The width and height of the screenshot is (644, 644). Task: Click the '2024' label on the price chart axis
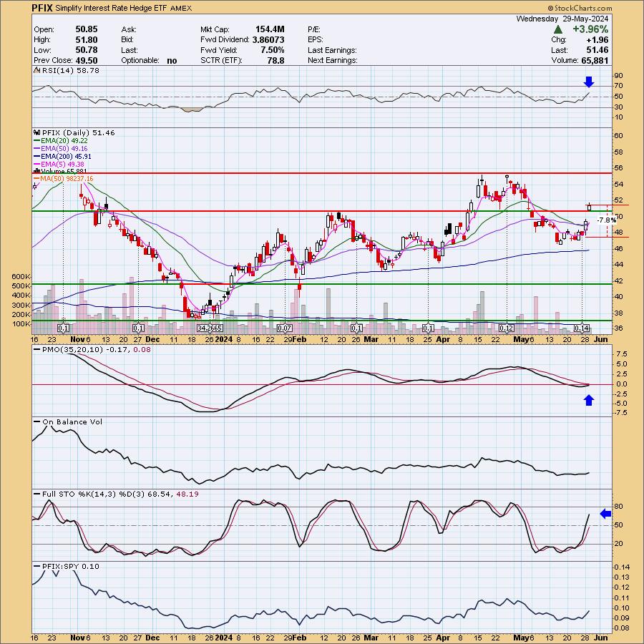[x=224, y=339]
